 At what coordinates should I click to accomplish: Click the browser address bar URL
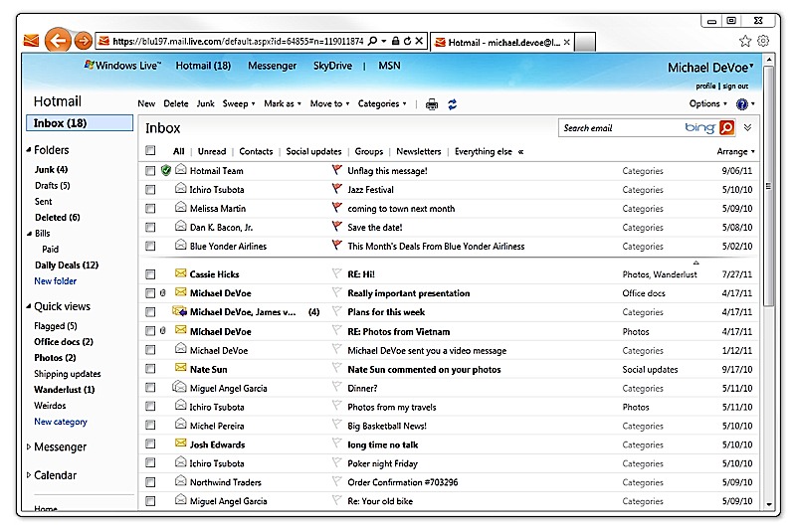point(238,41)
